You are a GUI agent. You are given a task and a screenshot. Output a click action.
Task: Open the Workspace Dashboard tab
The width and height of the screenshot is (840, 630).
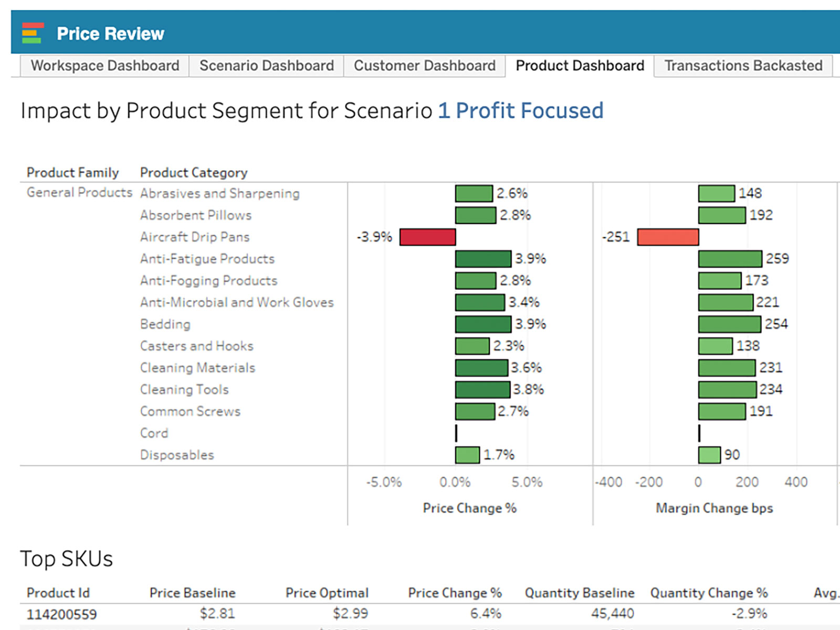coord(104,66)
